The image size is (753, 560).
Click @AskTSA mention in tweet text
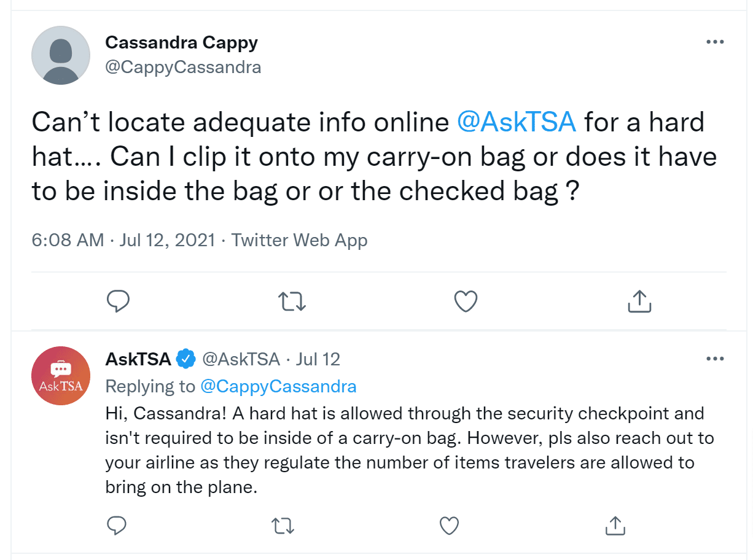coord(517,122)
